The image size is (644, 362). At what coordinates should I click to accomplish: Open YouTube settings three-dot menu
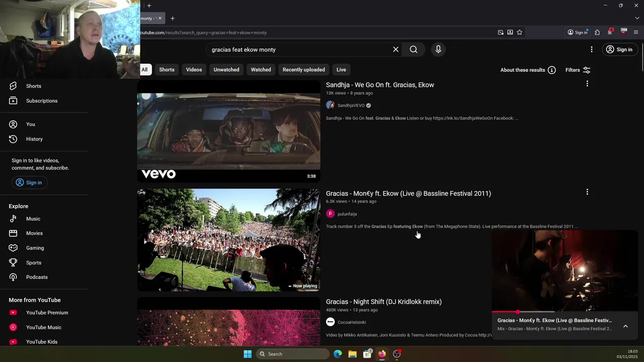click(x=592, y=49)
